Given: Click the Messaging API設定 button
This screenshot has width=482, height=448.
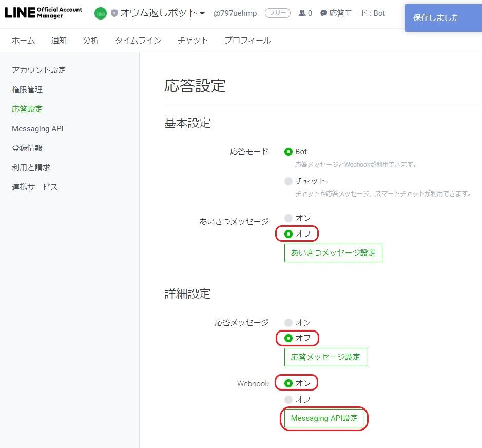Looking at the screenshot, I should [324, 418].
